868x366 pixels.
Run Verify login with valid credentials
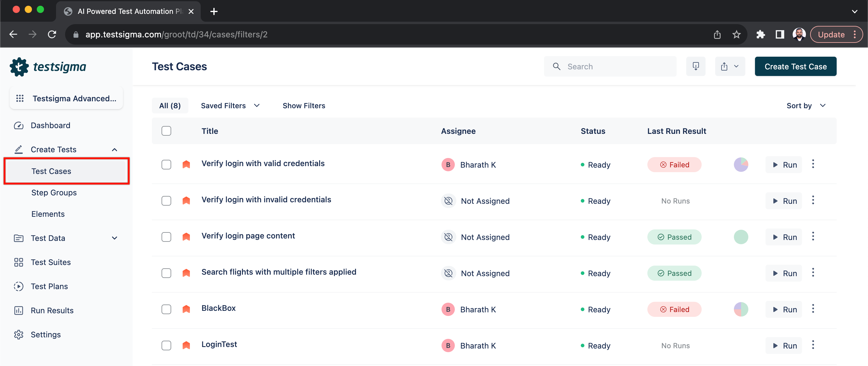pos(783,165)
